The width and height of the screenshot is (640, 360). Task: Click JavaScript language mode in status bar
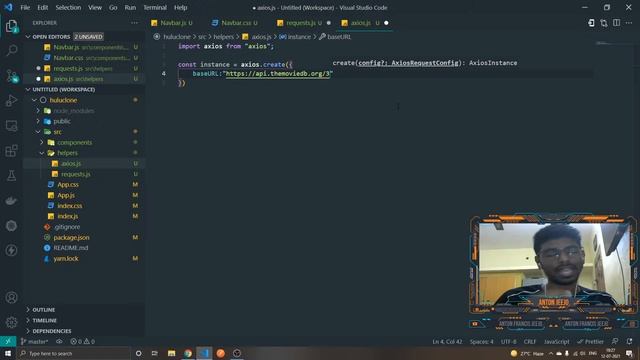point(556,341)
